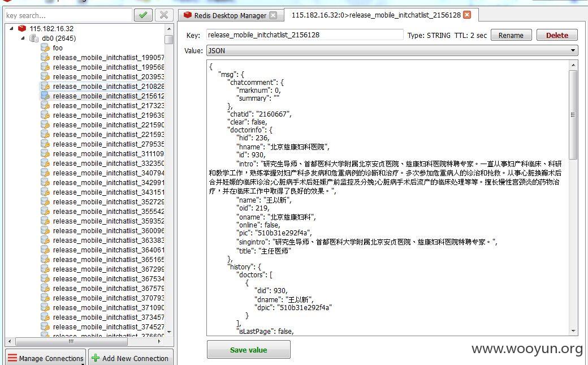Click right arrow of key tree horizontal scrollbar

[159, 341]
